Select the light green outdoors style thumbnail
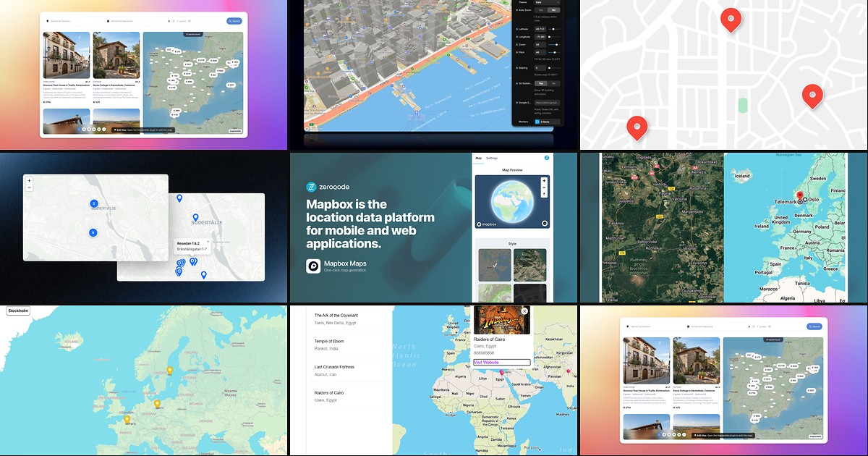 (x=494, y=293)
